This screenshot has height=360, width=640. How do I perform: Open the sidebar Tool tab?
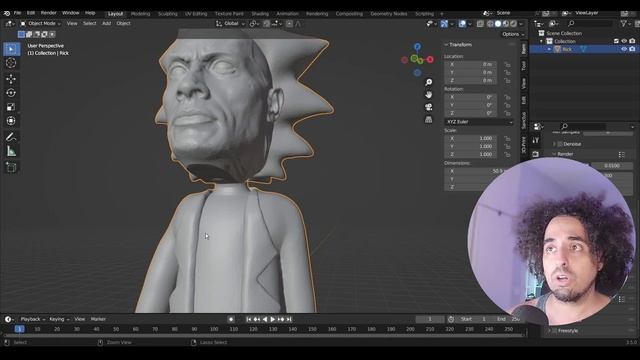click(524, 65)
